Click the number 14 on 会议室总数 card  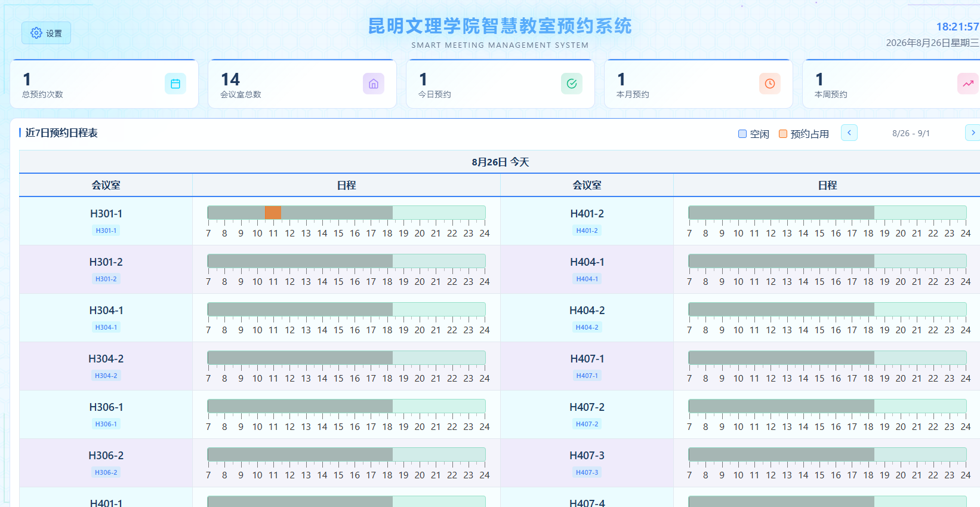pyautogui.click(x=230, y=79)
